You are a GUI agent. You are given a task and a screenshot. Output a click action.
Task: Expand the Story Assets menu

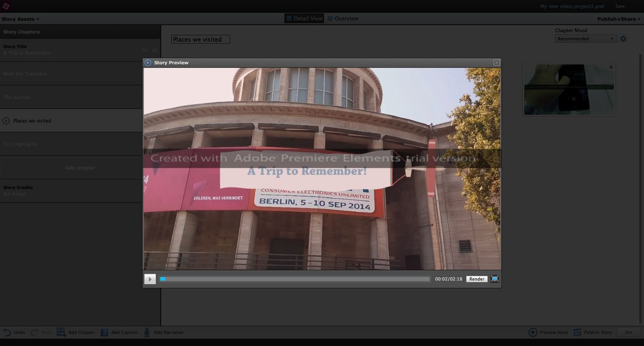point(20,19)
